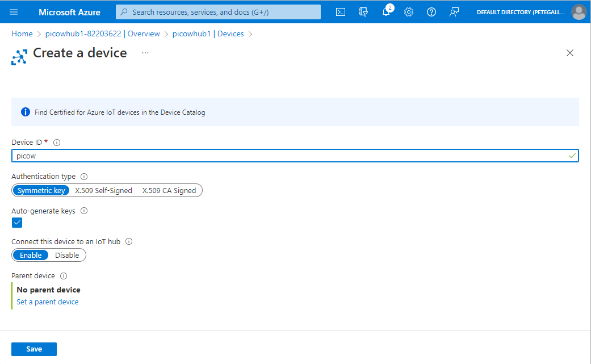Image resolution: width=591 pixels, height=364 pixels.
Task: Select X.509 CA Signed authentication
Action: pyautogui.click(x=169, y=191)
